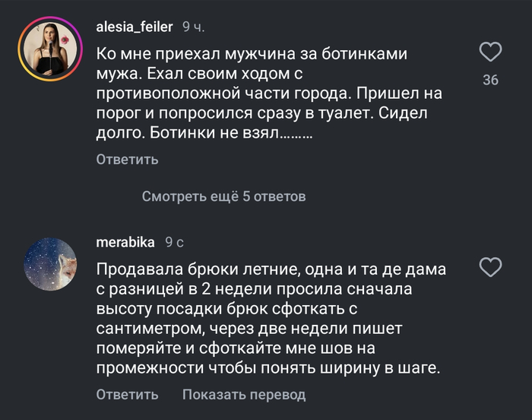Open merabika's profile picture
This screenshot has width=532, height=420.
pyautogui.click(x=50, y=265)
